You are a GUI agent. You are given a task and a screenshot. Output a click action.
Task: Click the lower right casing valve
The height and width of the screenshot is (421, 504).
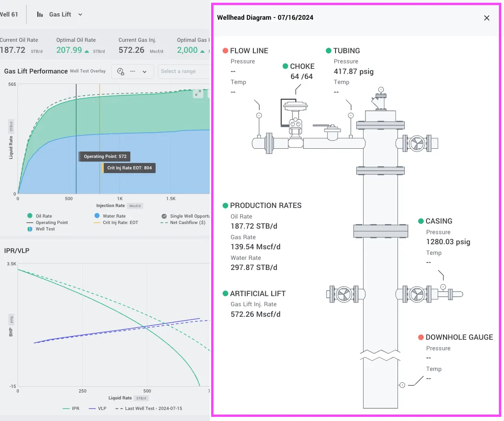click(x=417, y=294)
